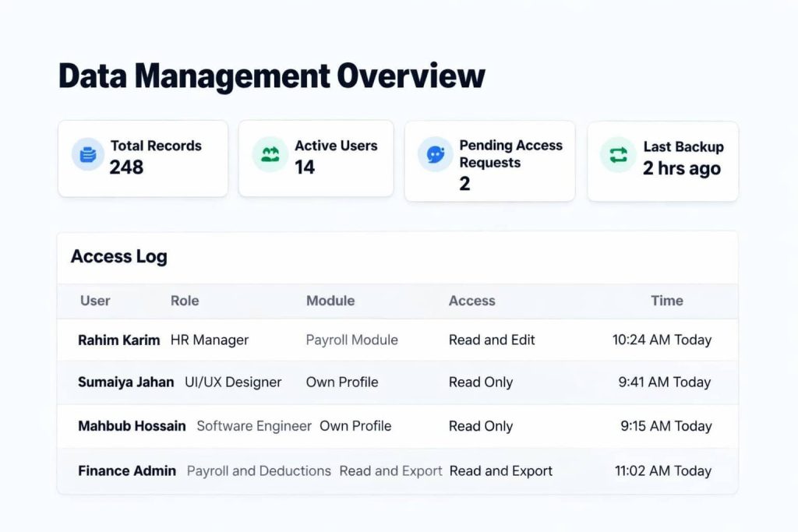Sort by the Time column header
Image resolution: width=798 pixels, height=532 pixels.
(x=667, y=301)
